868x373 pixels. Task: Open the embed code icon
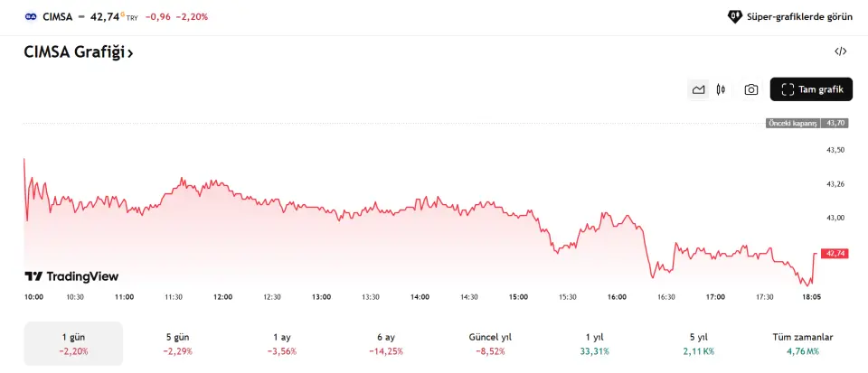840,51
